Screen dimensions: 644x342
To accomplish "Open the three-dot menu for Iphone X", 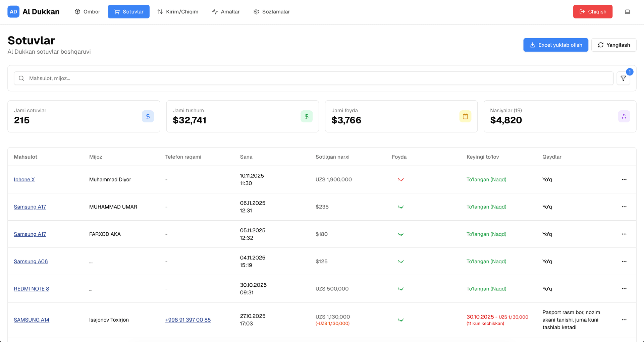I will click(624, 179).
